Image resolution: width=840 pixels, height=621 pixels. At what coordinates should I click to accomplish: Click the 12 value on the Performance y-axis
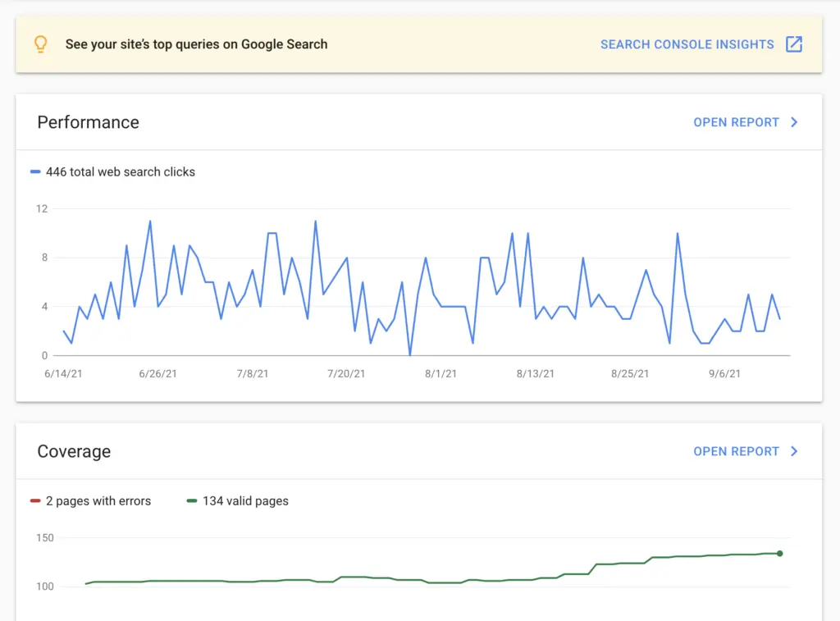[x=42, y=209]
